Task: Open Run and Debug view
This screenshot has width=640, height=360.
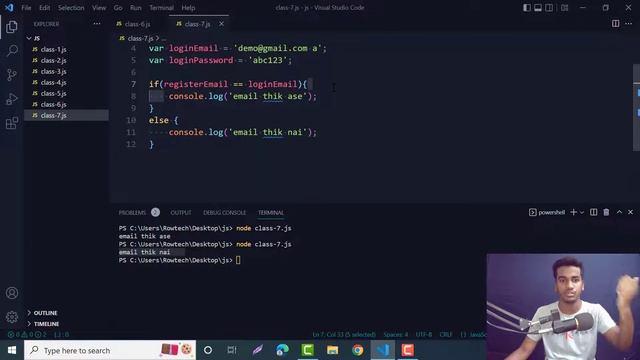Action: (12, 99)
